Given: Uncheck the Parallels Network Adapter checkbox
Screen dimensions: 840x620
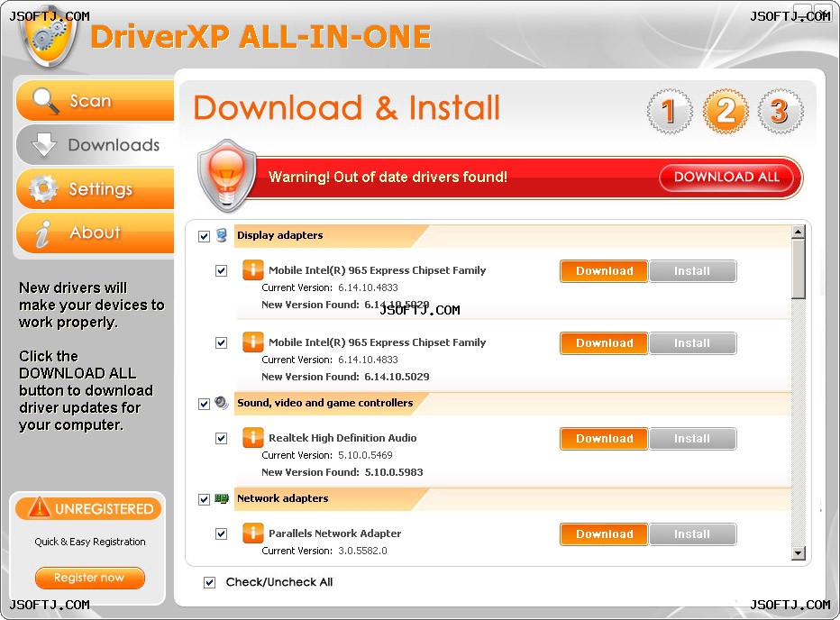Looking at the screenshot, I should pyautogui.click(x=221, y=533).
